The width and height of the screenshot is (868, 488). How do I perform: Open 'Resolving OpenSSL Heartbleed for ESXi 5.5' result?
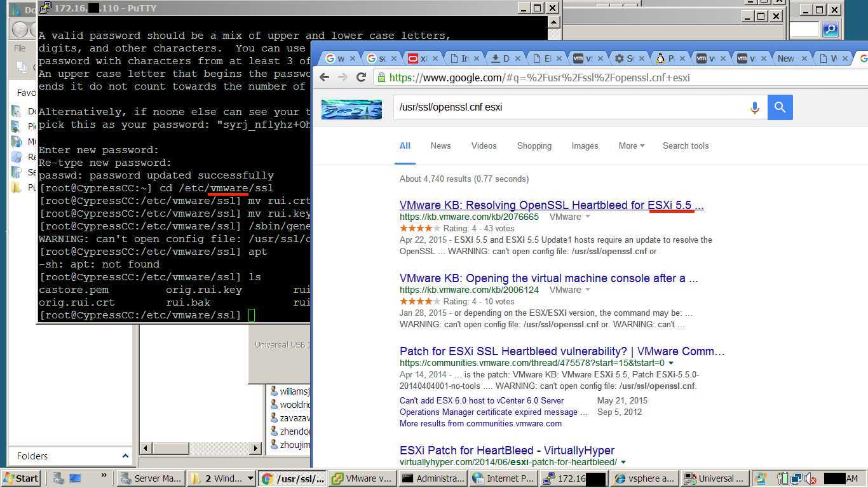coord(552,205)
